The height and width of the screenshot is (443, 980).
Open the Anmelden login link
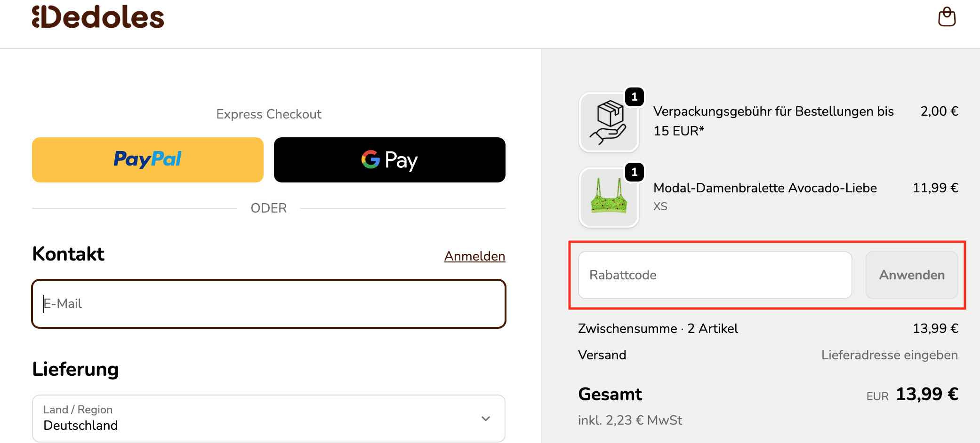tap(474, 256)
